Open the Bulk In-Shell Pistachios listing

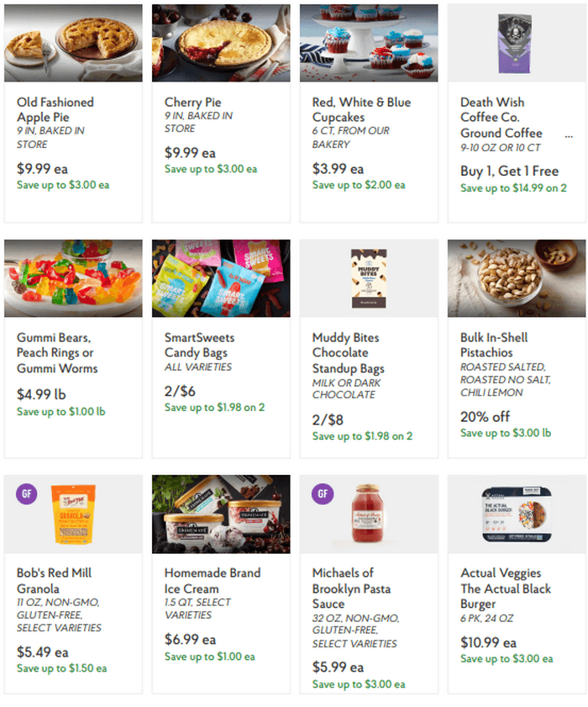[493, 345]
